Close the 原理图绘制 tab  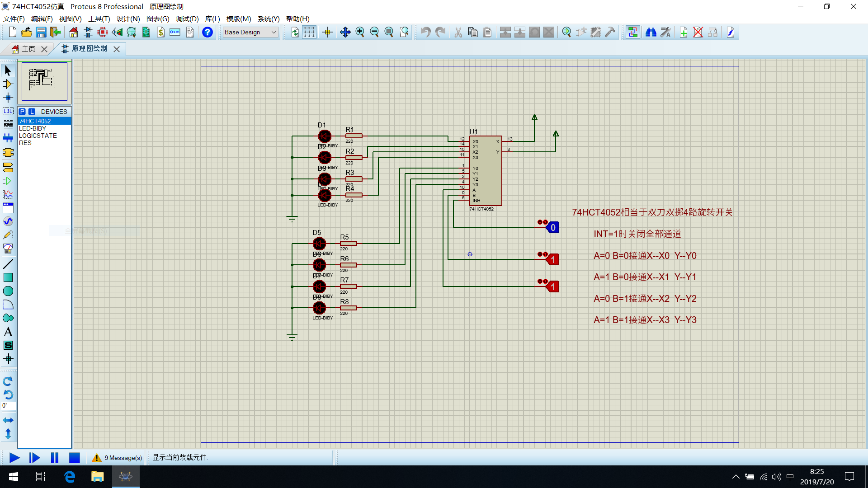tap(117, 49)
